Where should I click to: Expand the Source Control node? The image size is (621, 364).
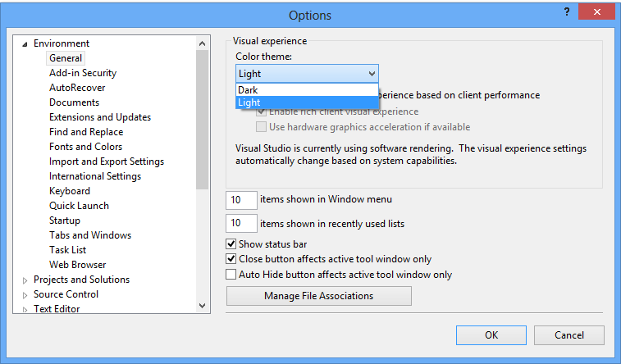[x=25, y=295]
